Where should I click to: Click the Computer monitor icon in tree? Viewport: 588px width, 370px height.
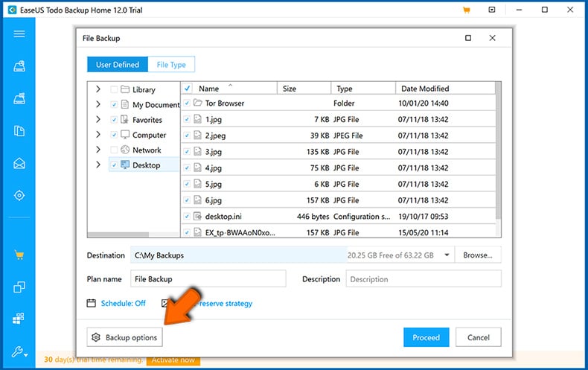click(x=125, y=135)
